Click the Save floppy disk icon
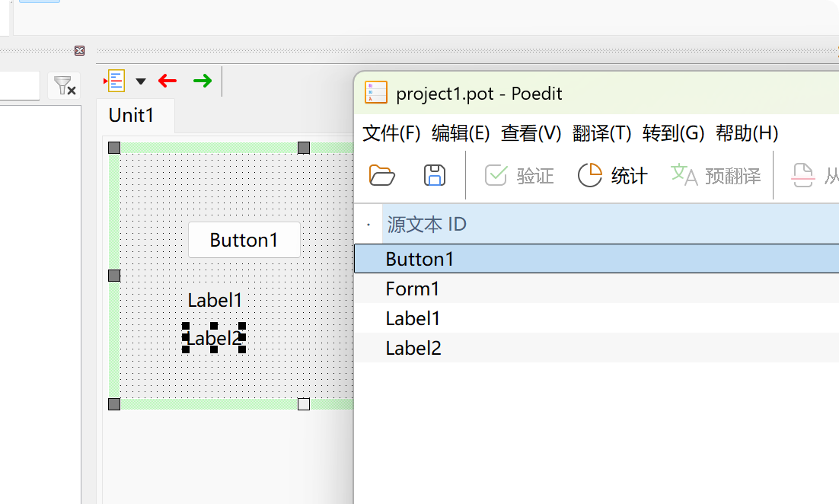This screenshot has width=839, height=504. point(434,175)
